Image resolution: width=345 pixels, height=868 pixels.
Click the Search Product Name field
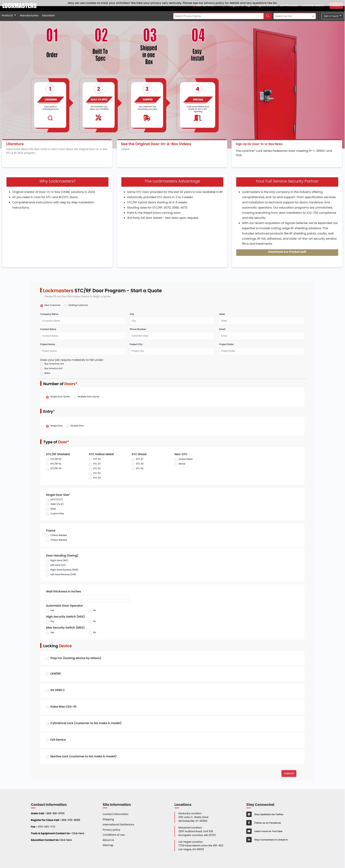[x=218, y=16]
